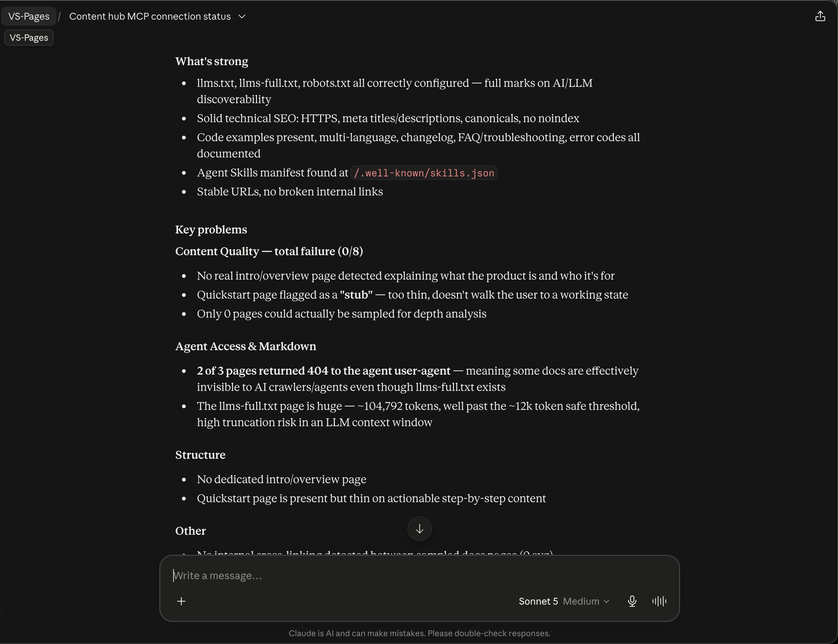Click the Claude is AI disclaimer text
The image size is (838, 644).
click(419, 633)
